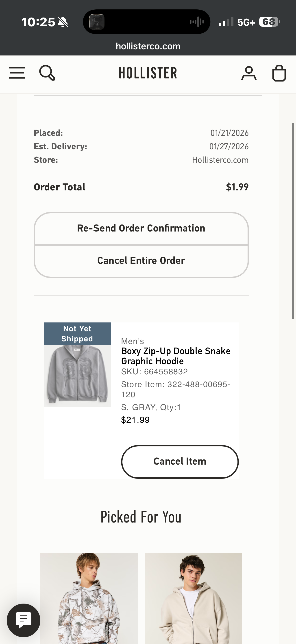Open the live chat bubble icon

pos(24,620)
